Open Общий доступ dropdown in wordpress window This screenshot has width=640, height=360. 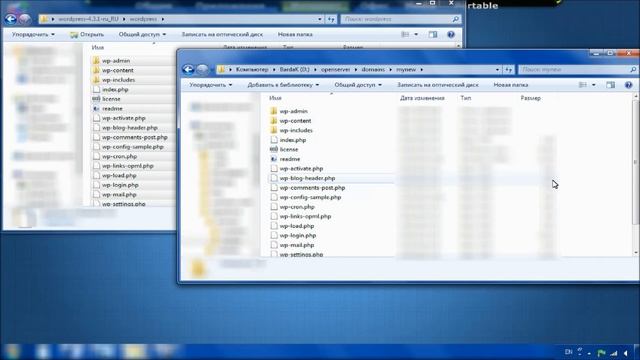[142, 35]
